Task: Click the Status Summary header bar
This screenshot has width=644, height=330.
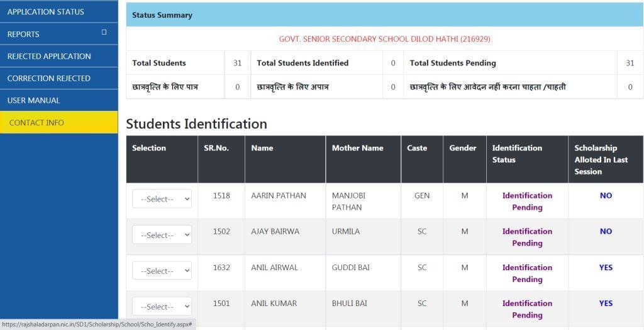Action: (x=384, y=15)
